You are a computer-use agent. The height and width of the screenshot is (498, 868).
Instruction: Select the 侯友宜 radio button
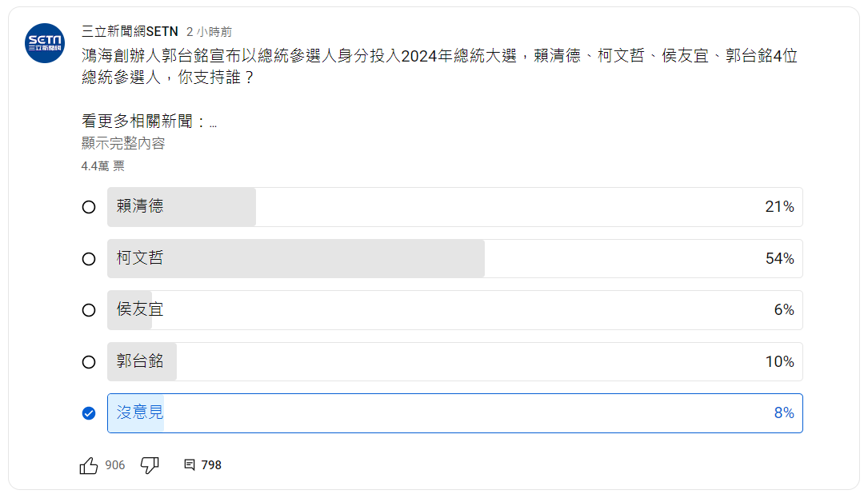88,309
